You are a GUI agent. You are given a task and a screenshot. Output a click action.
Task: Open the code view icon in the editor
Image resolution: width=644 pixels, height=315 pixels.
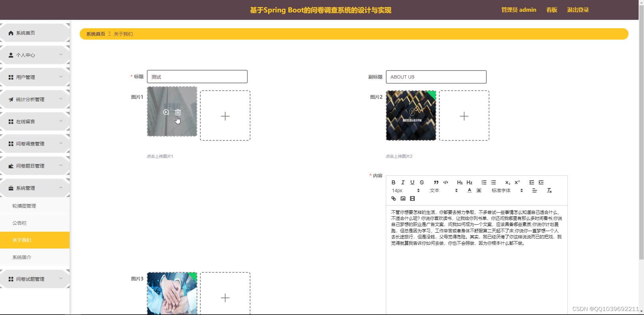pyautogui.click(x=446, y=182)
